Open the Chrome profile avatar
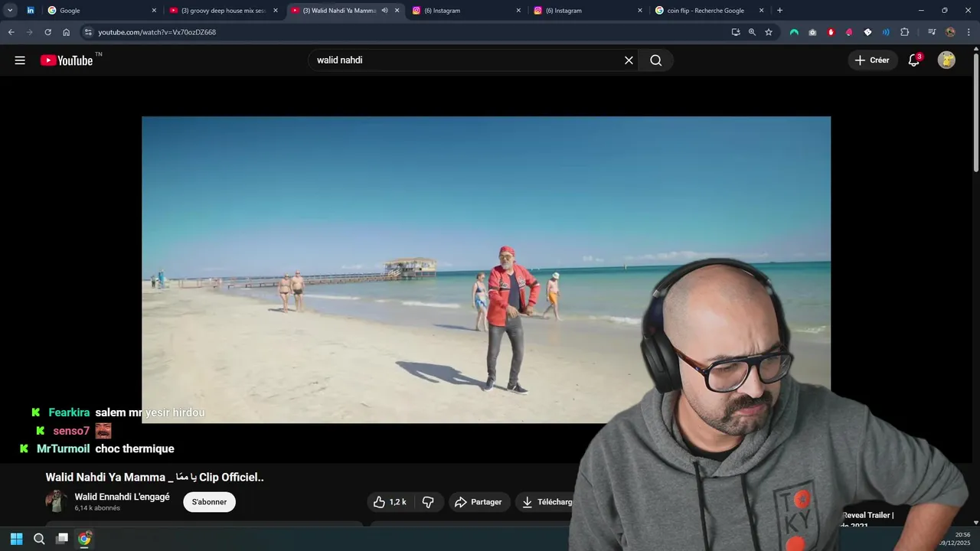Viewport: 980px width, 551px height. coord(950,32)
